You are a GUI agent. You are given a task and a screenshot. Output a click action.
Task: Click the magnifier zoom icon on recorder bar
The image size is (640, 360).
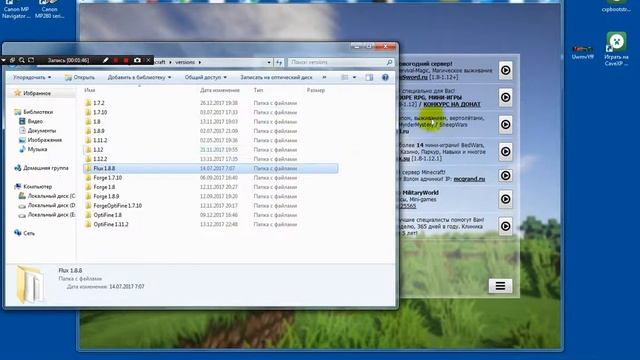coord(22,60)
